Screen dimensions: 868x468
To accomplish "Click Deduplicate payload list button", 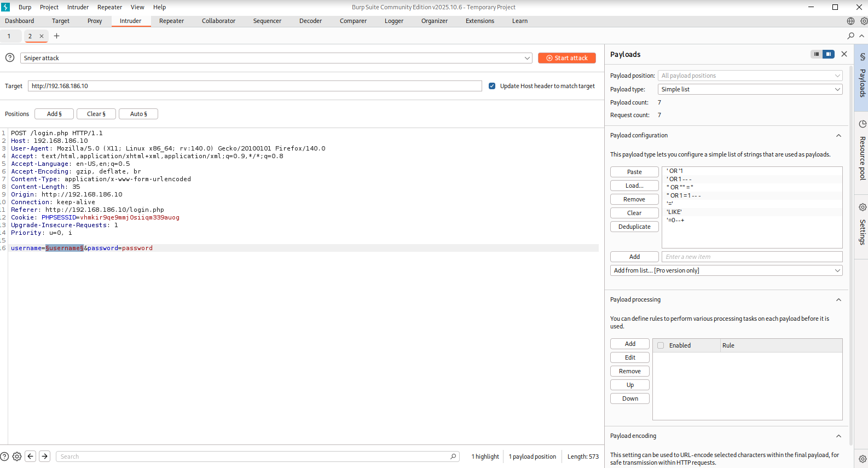I will (x=634, y=227).
